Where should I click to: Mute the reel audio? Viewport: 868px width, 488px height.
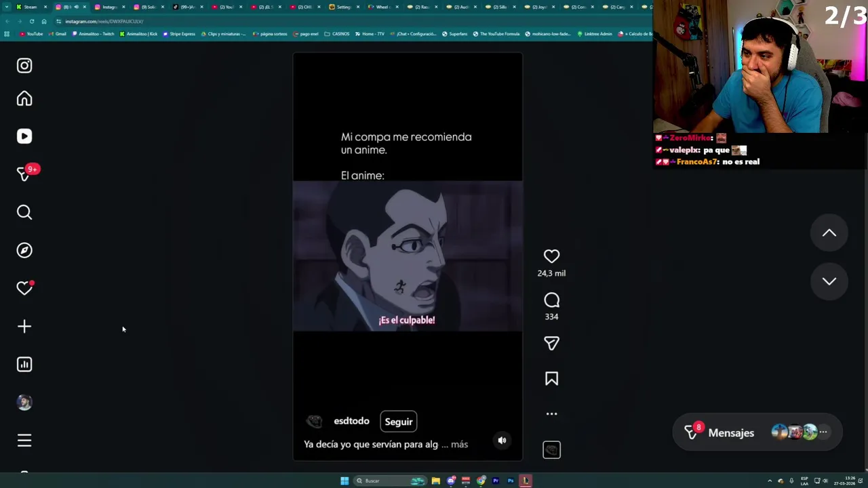tap(502, 441)
